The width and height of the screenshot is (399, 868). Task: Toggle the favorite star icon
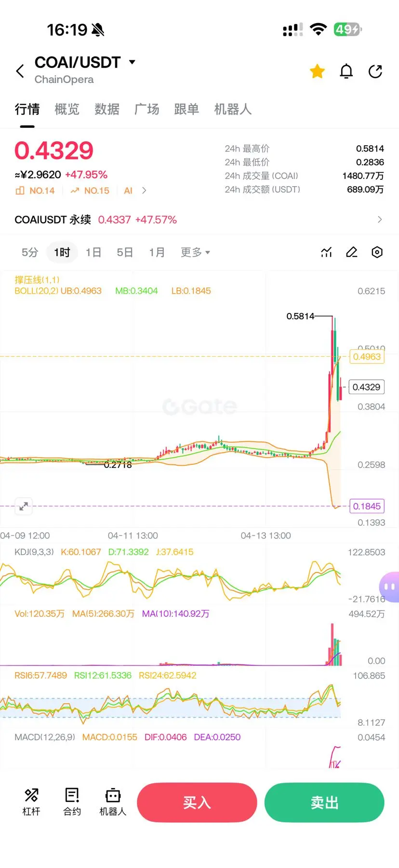point(317,71)
